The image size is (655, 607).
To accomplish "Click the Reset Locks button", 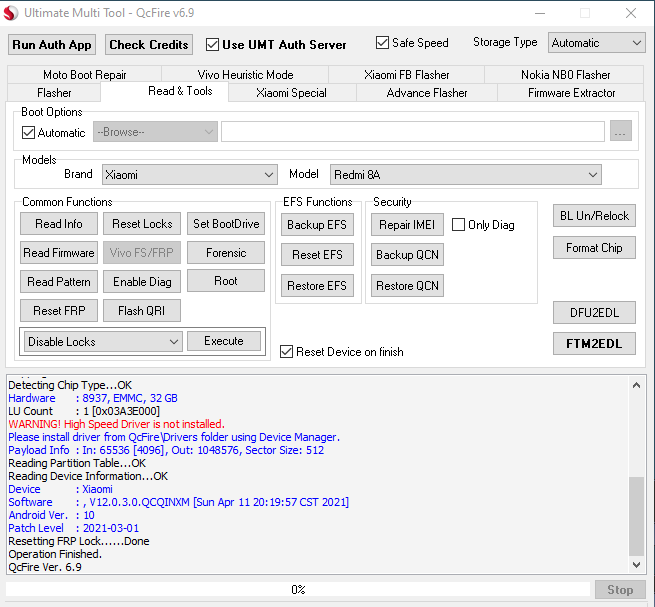I will (142, 224).
